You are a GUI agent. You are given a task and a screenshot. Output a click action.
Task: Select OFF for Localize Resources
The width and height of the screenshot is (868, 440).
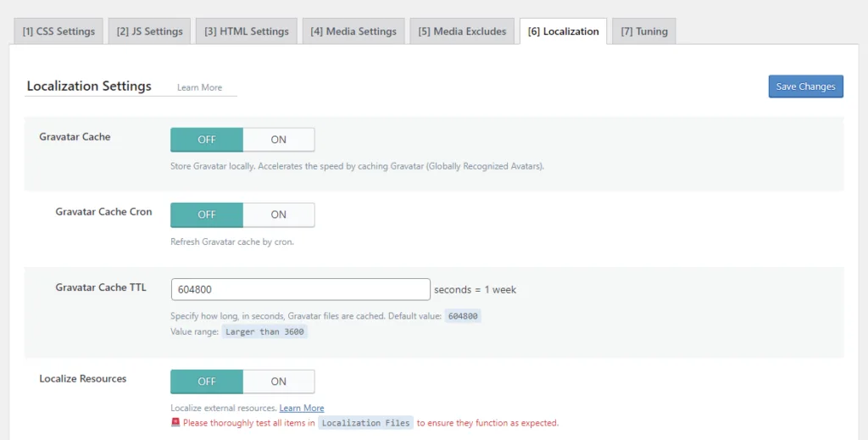pyautogui.click(x=207, y=382)
